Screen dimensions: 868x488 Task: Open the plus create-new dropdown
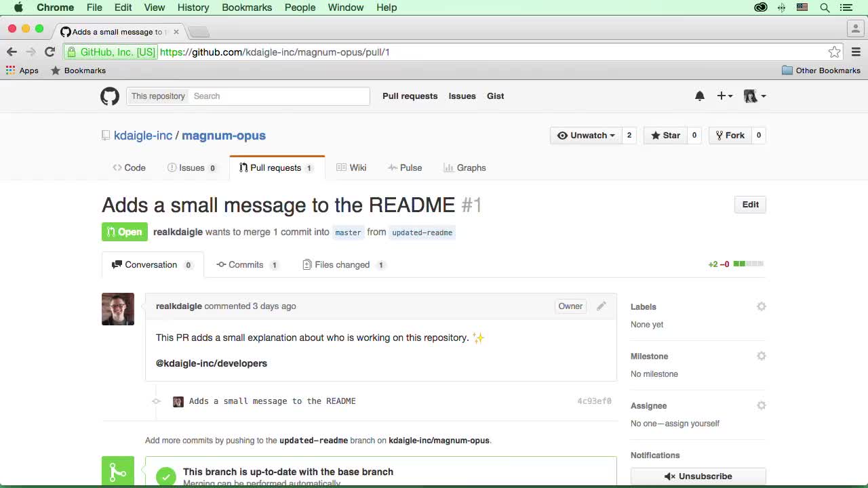724,96
